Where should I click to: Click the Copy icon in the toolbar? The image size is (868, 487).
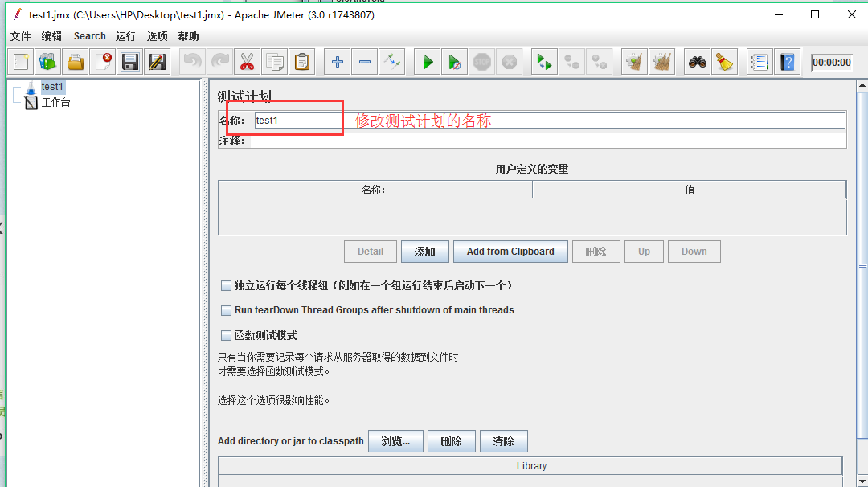tap(274, 61)
